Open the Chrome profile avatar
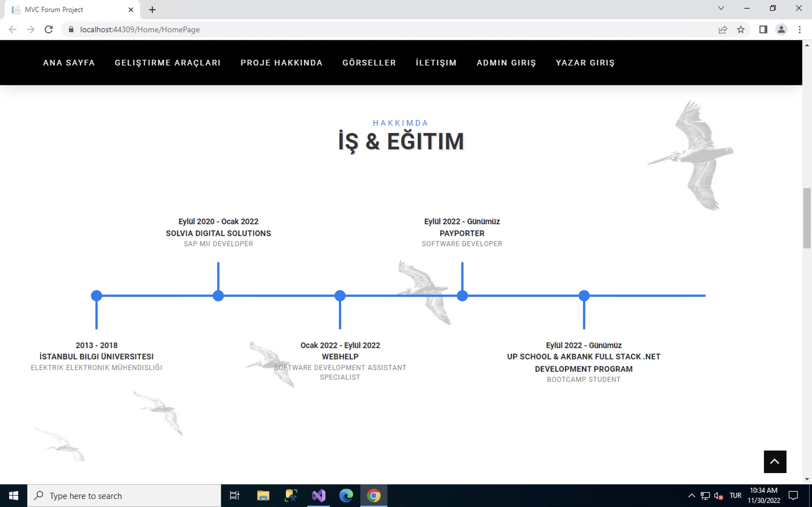 782,30
